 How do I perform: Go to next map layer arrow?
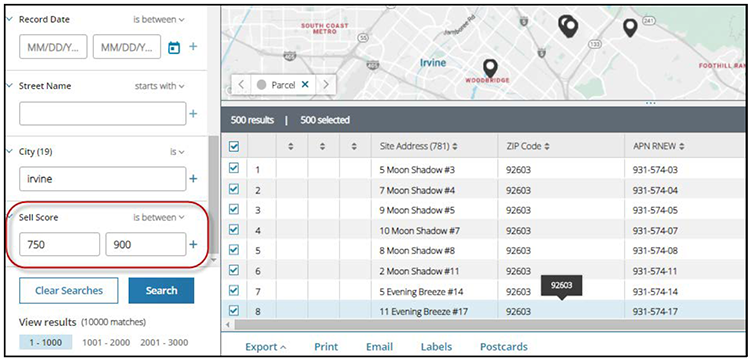click(326, 85)
